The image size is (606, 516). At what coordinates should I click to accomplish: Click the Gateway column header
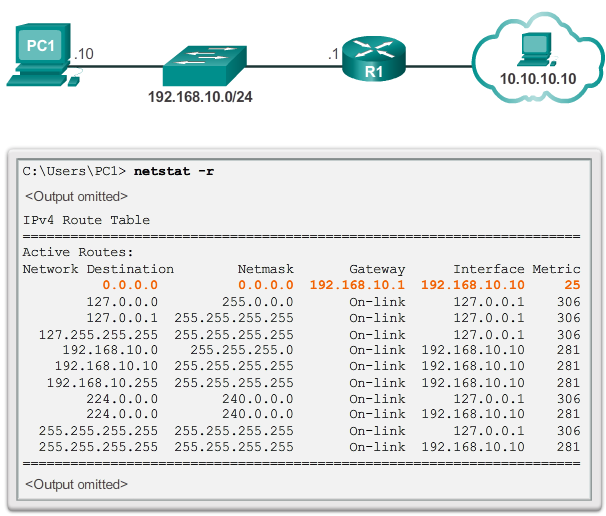[377, 269]
